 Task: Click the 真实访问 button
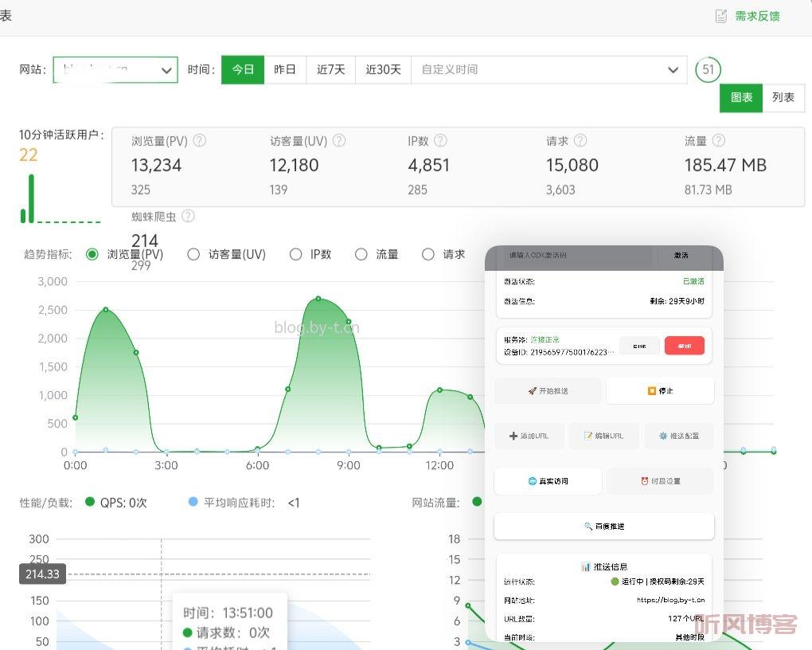[x=548, y=481]
